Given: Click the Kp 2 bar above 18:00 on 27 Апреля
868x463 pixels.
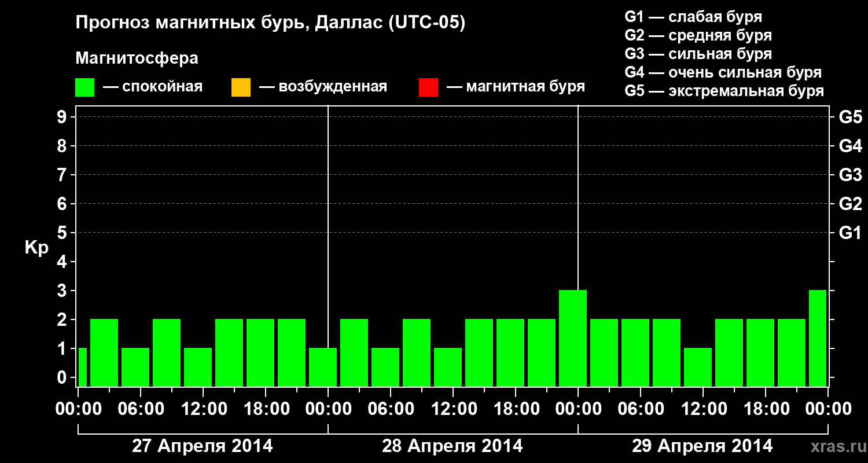Looking at the screenshot, I should tap(260, 352).
